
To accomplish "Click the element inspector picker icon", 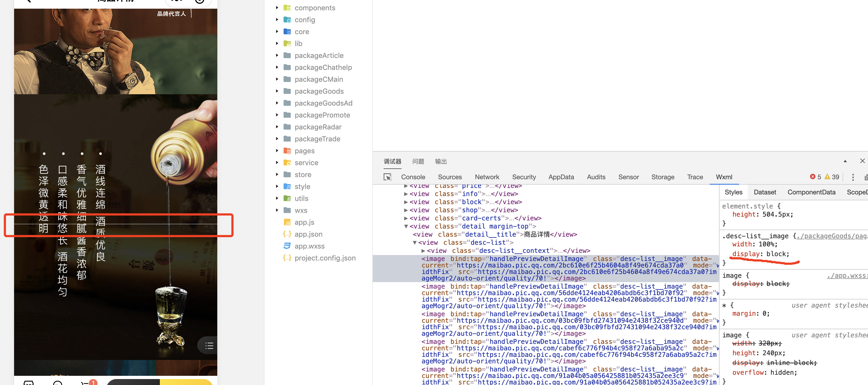I will click(x=387, y=177).
